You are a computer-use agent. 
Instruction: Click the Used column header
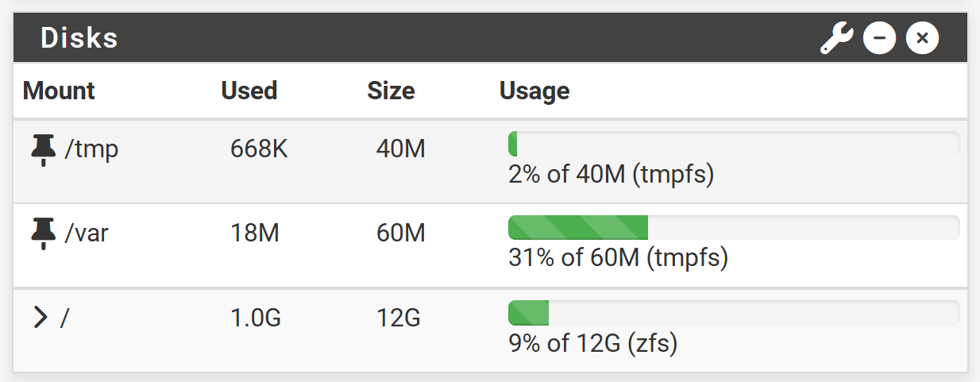249,91
